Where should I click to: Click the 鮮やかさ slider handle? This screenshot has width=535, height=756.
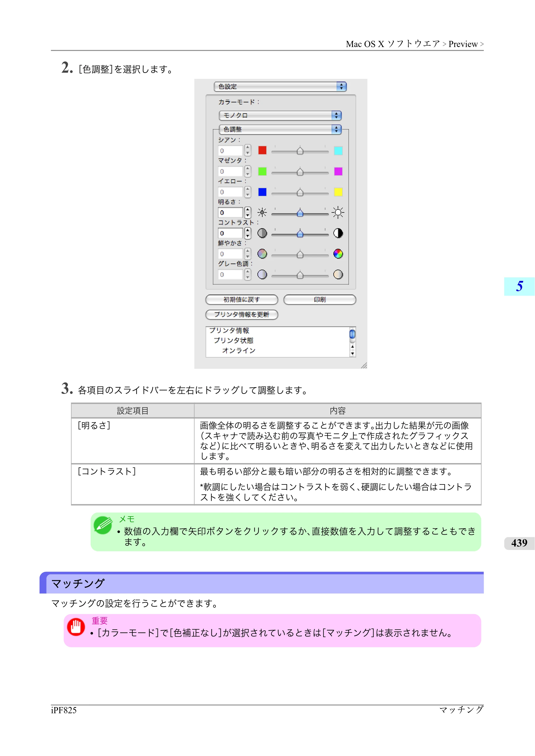[x=300, y=254]
